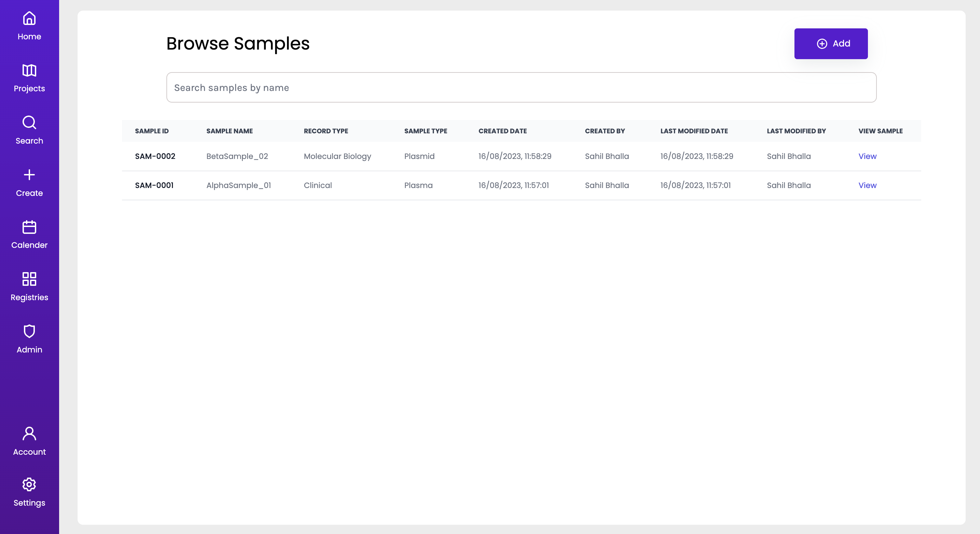
Task: Open the Calender calendar icon
Action: [29, 227]
